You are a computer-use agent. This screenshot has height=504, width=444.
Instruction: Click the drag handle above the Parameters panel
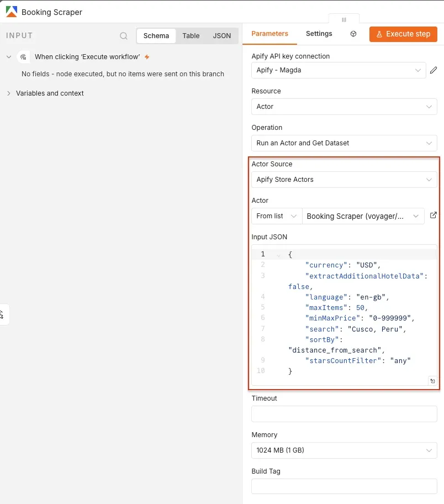[344, 19]
